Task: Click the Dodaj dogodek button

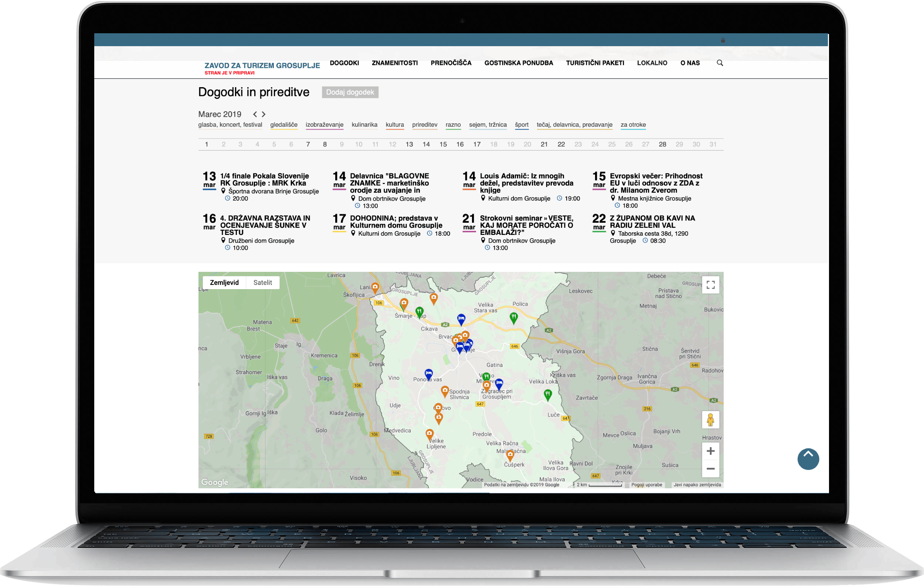Action: [x=350, y=92]
